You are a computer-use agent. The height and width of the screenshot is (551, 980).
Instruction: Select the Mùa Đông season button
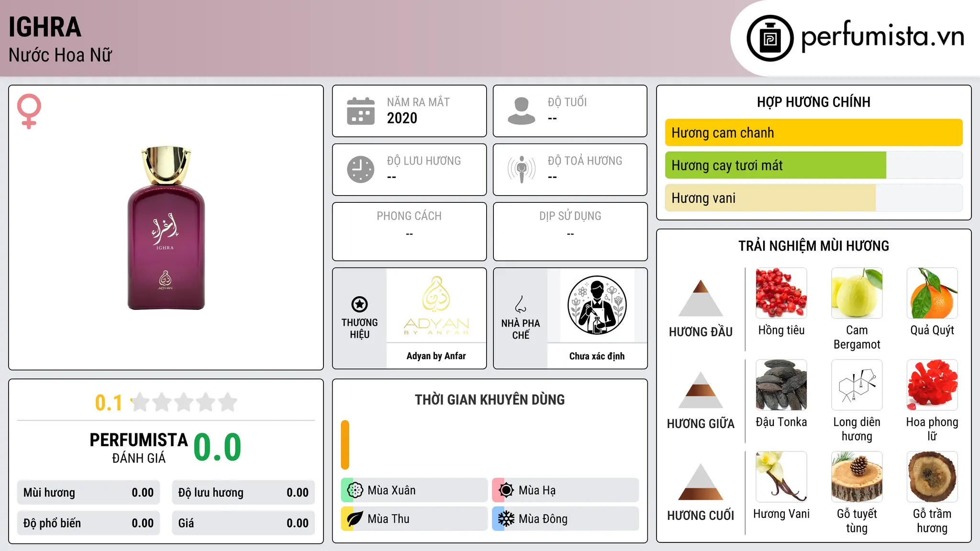click(x=566, y=519)
